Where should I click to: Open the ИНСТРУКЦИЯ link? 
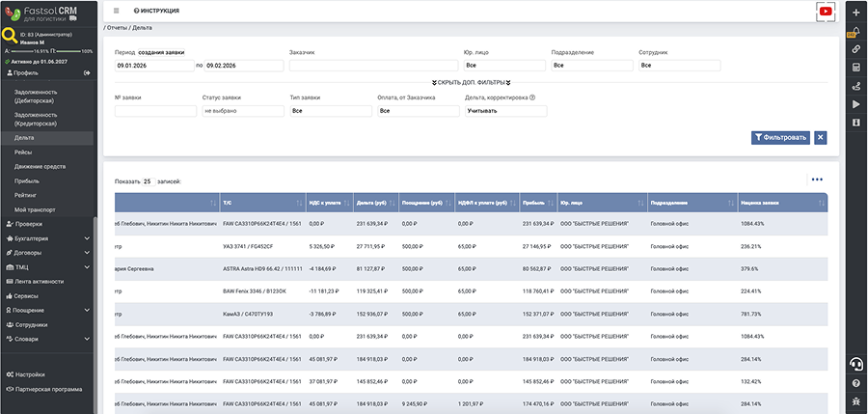(x=157, y=11)
